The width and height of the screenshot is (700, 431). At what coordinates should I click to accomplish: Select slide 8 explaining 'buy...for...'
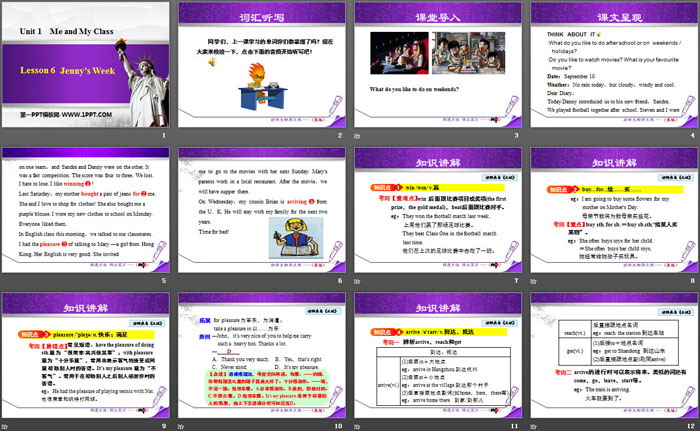coord(614,210)
